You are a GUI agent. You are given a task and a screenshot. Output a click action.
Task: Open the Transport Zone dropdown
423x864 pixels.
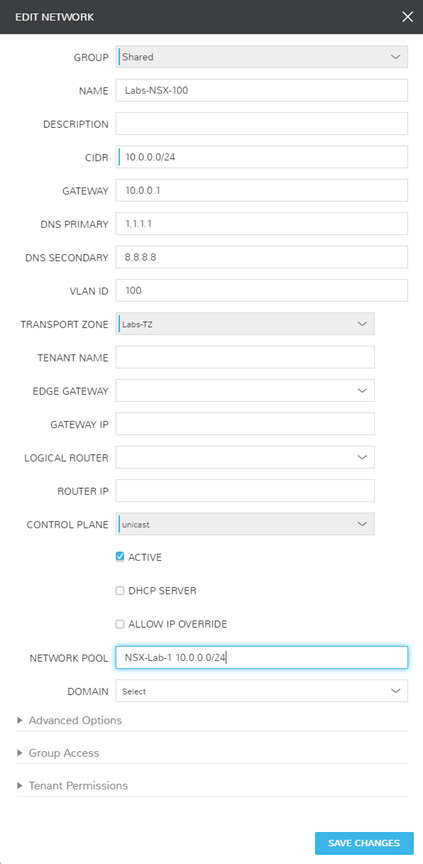click(x=245, y=324)
